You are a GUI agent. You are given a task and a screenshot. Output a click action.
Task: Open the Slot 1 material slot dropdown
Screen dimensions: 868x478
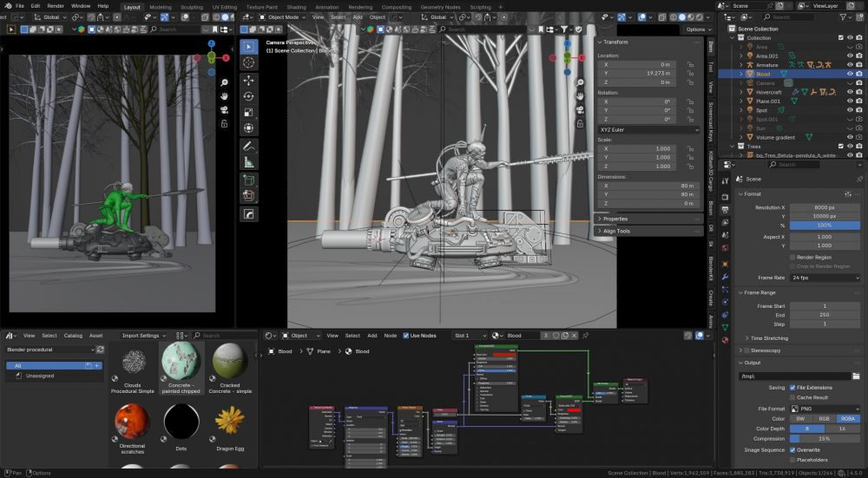(470, 335)
